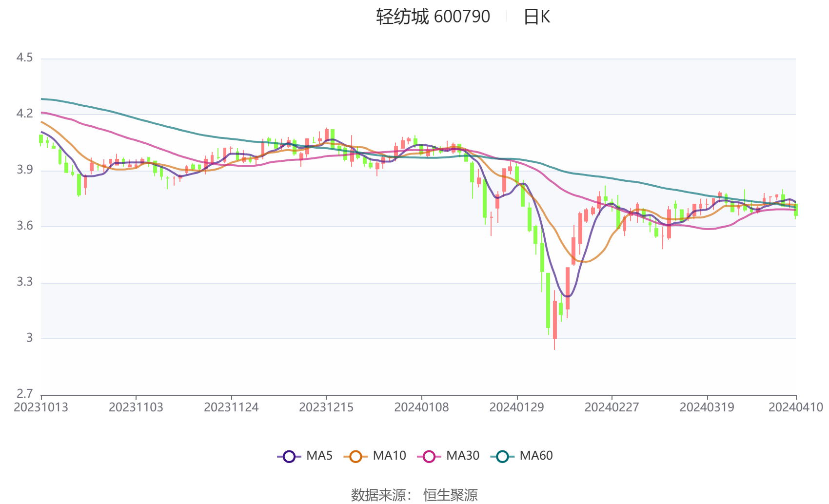Click the purple MA5 legend circle icon
Image resolution: width=829 pixels, height=504 pixels.
tap(289, 457)
